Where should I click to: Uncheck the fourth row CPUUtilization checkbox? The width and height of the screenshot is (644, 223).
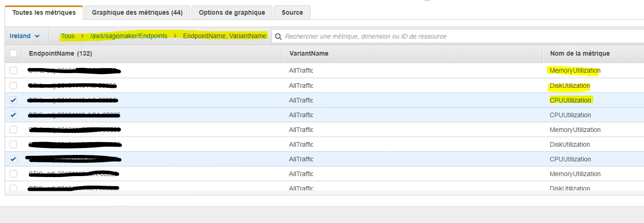click(x=13, y=115)
